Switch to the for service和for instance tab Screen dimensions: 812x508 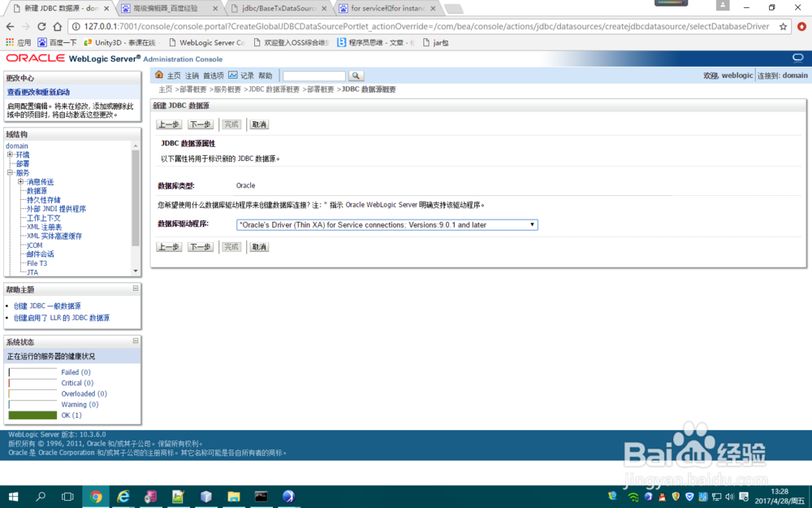click(387, 8)
